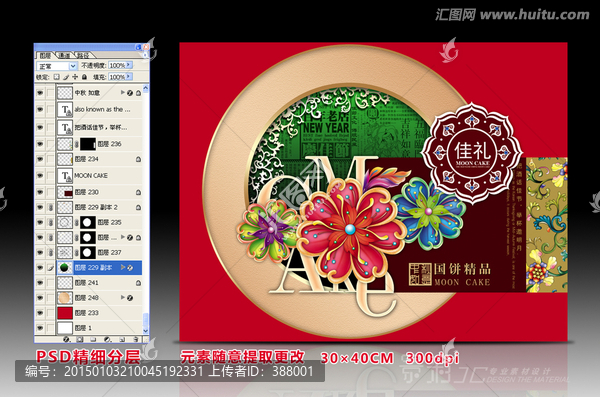Click the opacity value field 100%
Screen dimensions: 600x397
pyautogui.click(x=117, y=65)
